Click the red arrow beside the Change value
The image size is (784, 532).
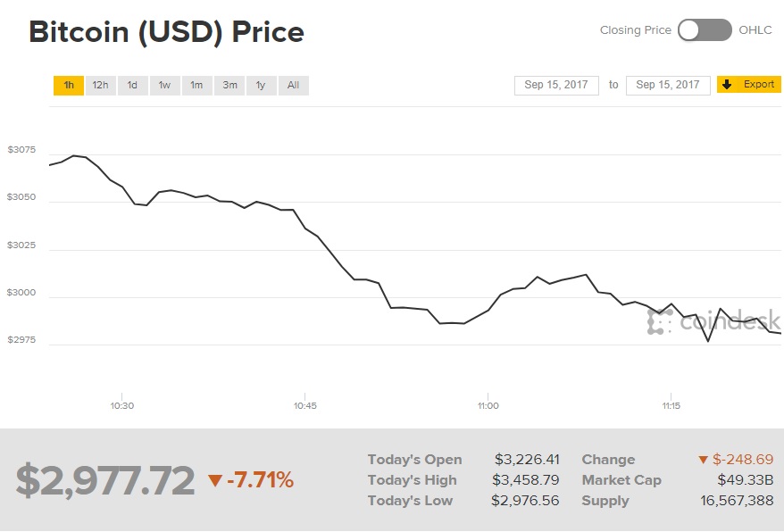[x=703, y=459]
